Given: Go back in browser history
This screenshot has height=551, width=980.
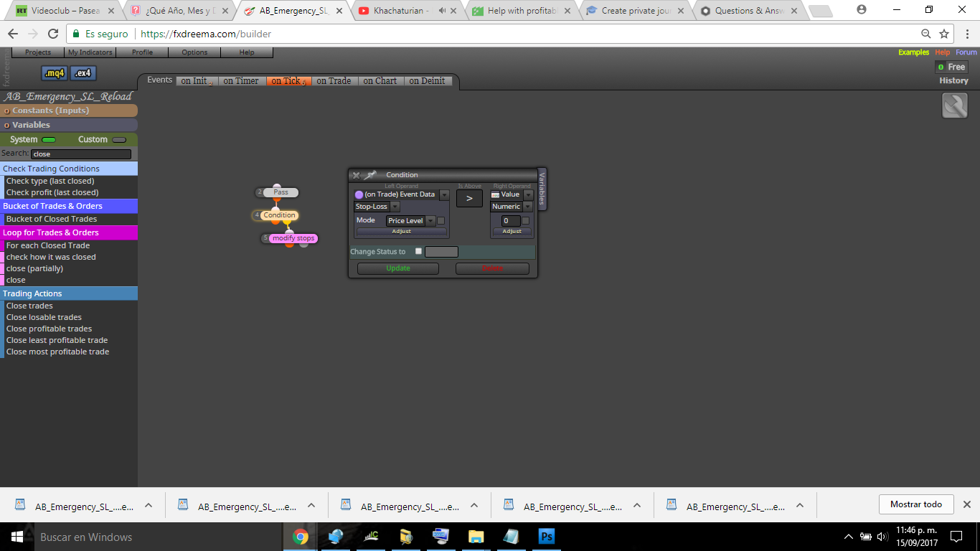Looking at the screenshot, I should pyautogui.click(x=13, y=34).
